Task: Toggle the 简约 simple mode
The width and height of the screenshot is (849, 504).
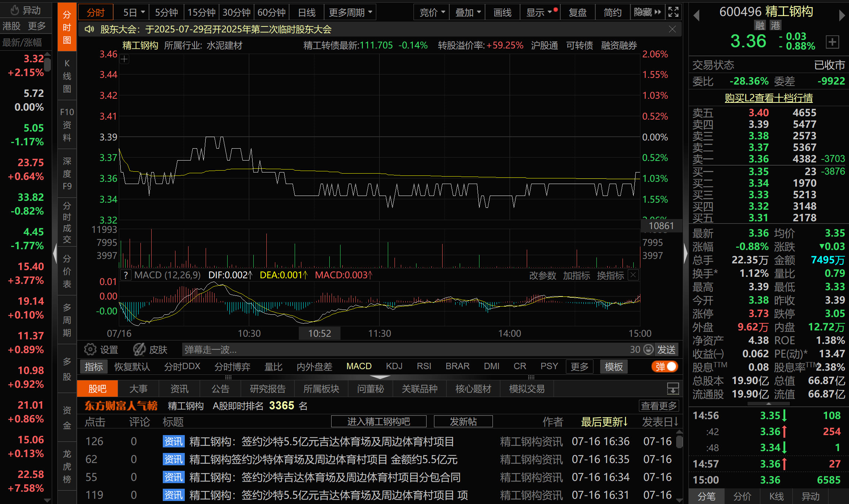Action: pyautogui.click(x=612, y=12)
